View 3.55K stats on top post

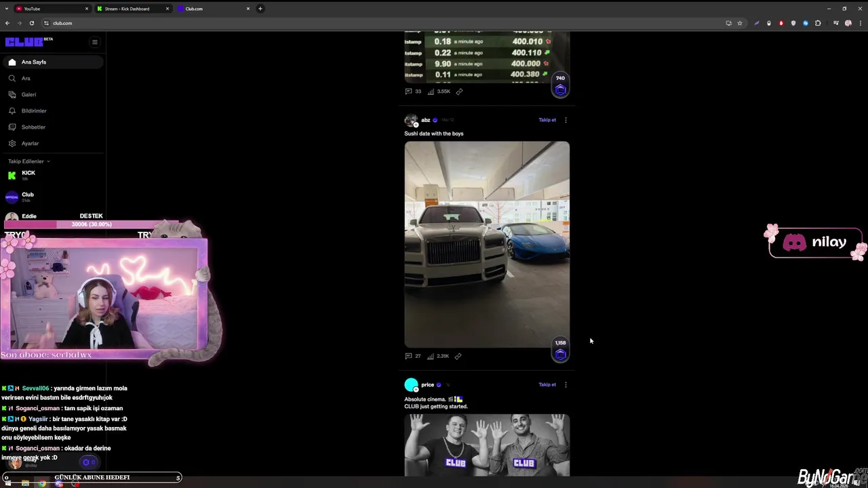(x=439, y=91)
